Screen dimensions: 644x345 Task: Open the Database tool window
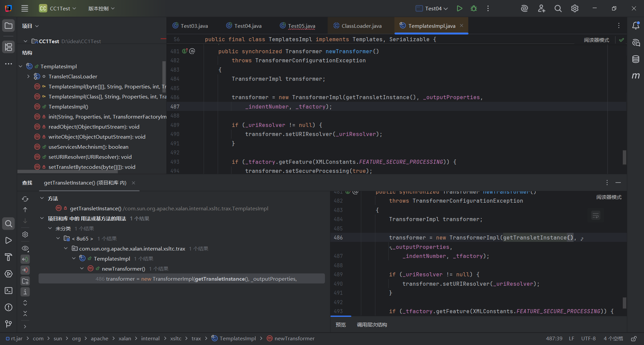tap(636, 59)
